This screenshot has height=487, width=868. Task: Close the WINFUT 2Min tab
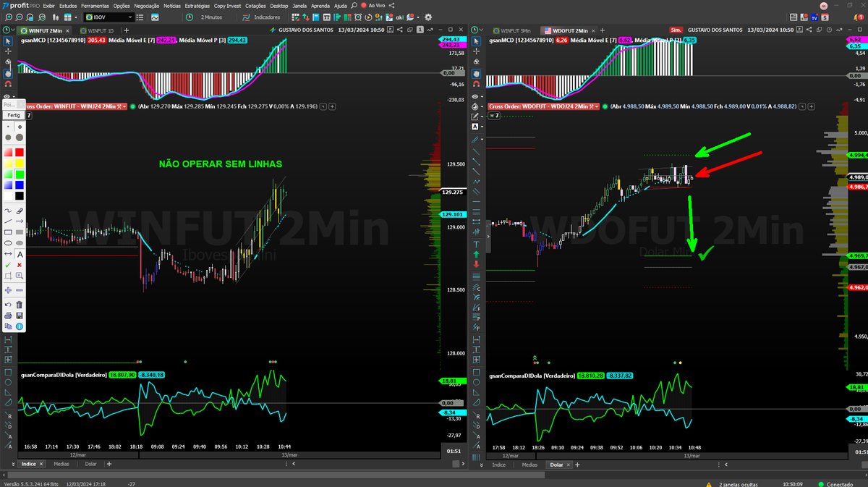(x=69, y=30)
